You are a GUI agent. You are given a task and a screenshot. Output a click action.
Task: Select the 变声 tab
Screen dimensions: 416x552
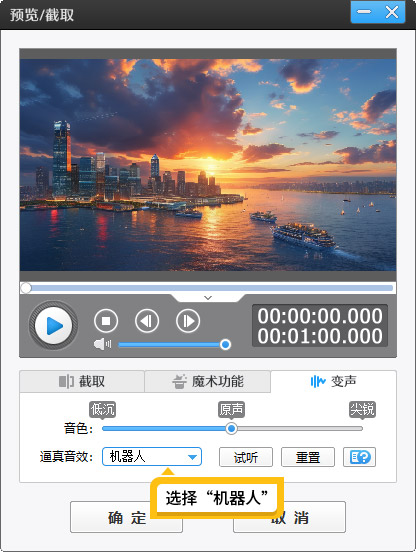pos(333,381)
